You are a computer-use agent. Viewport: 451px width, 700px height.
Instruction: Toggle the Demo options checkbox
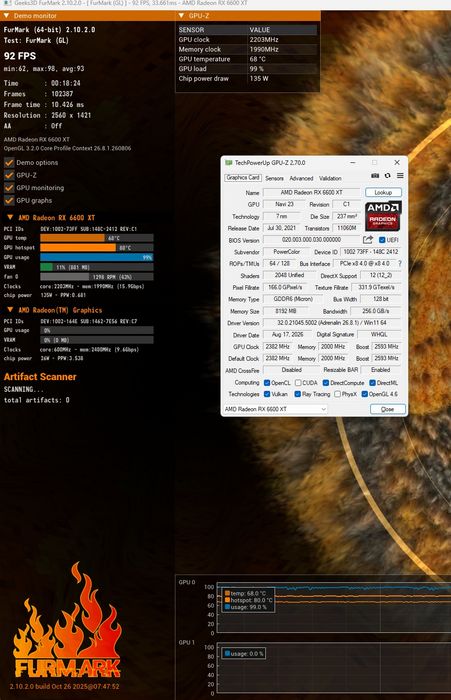9,162
